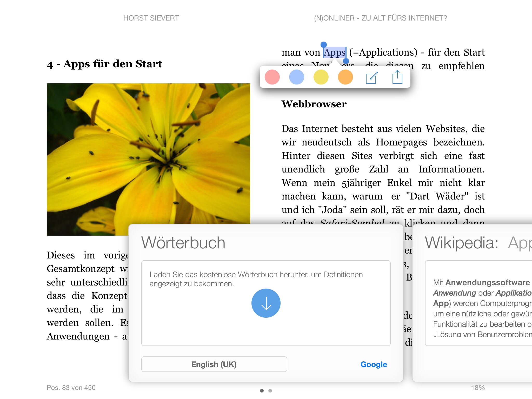Highlight selection with the blue color
Image resolution: width=532 pixels, height=399 pixels.
pyautogui.click(x=296, y=77)
